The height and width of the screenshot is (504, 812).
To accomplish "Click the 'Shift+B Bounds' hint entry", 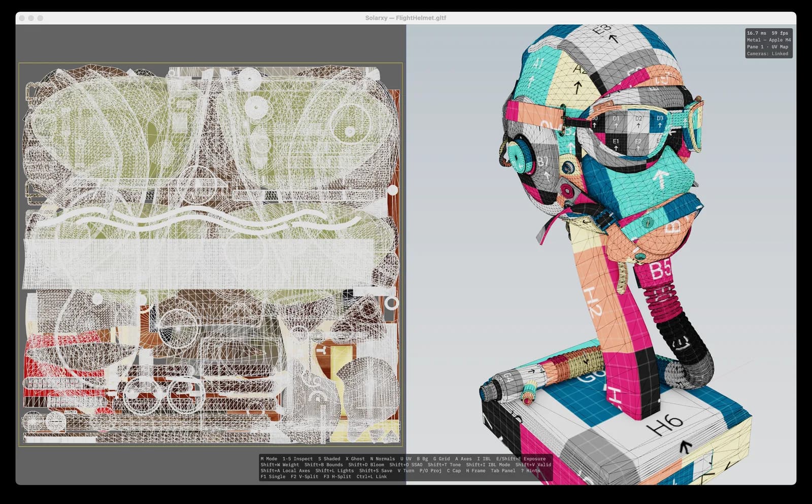I will [324, 465].
